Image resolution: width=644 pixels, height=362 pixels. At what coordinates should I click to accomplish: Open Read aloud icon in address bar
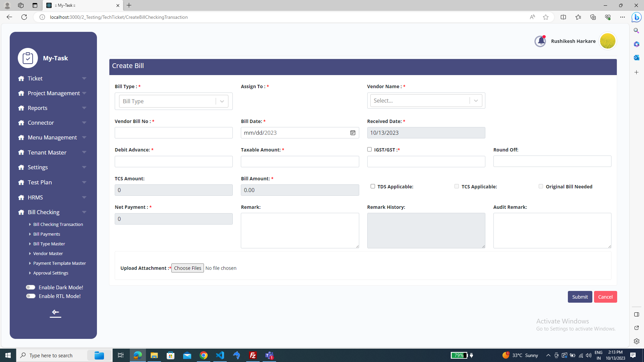(x=532, y=17)
